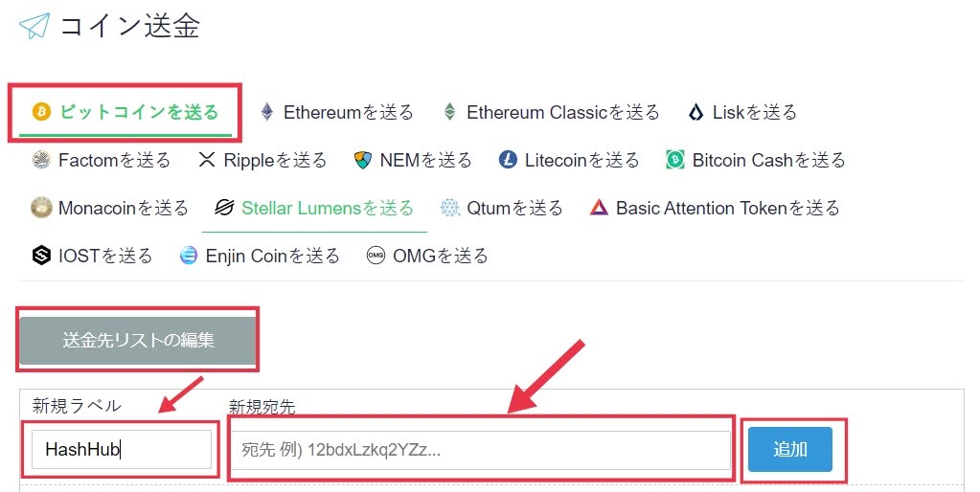Click the Ethereum diamond icon
980x492 pixels.
tap(267, 112)
